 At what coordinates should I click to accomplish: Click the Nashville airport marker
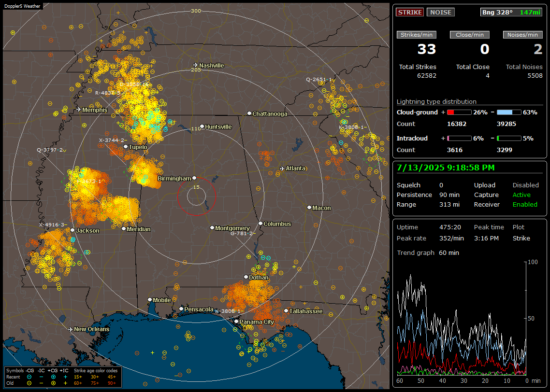pos(195,65)
